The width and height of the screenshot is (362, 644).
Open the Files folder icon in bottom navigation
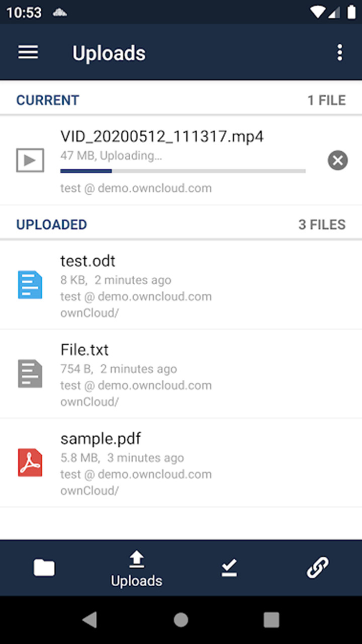pos(44,568)
